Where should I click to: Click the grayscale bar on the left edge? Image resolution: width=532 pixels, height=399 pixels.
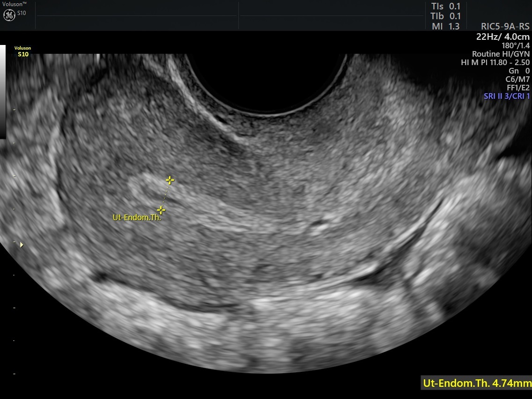click(3, 91)
